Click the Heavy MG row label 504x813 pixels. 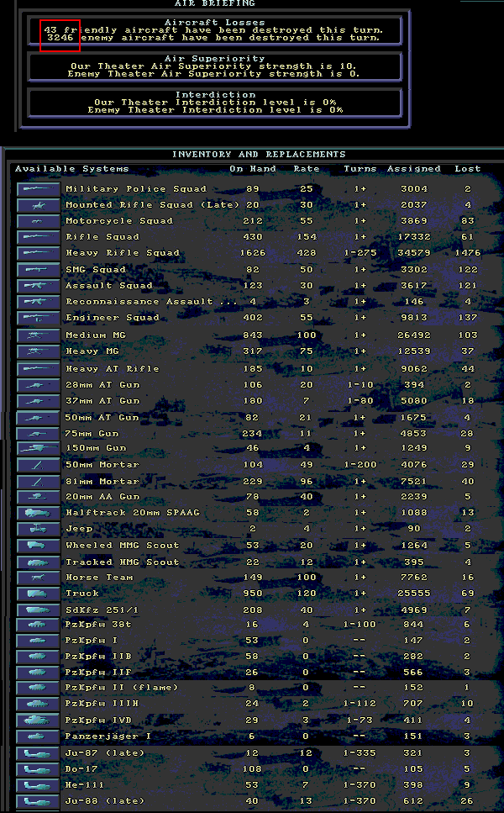(92, 351)
